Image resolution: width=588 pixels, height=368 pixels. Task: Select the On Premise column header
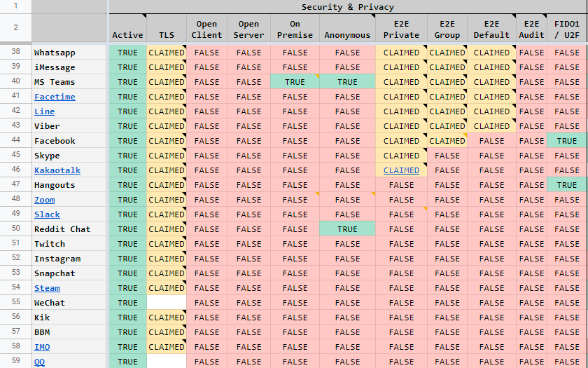click(295, 29)
